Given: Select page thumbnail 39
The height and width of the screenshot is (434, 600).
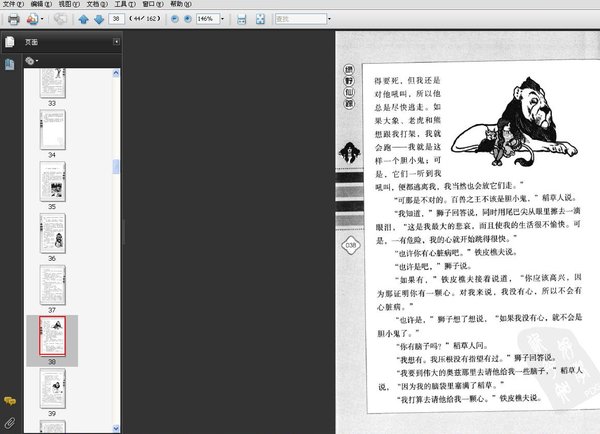Looking at the screenshot, I should click(52, 388).
